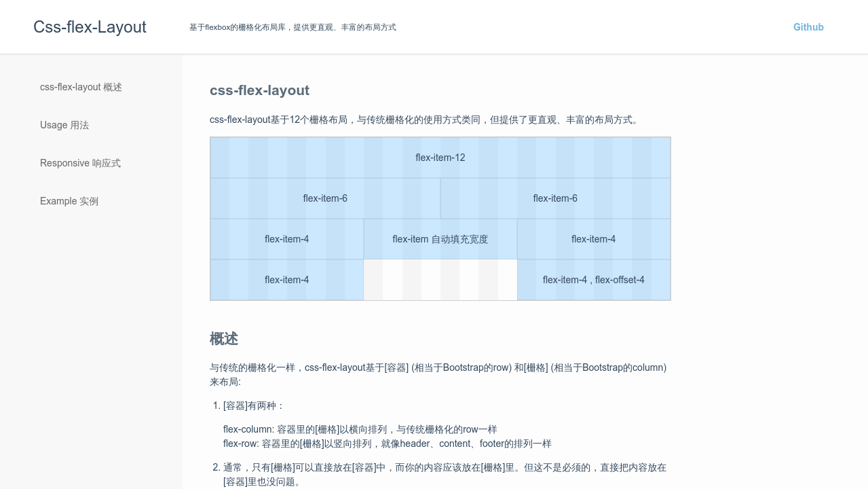
Task: Select Usage 用法 in the sidebar
Action: (x=64, y=125)
